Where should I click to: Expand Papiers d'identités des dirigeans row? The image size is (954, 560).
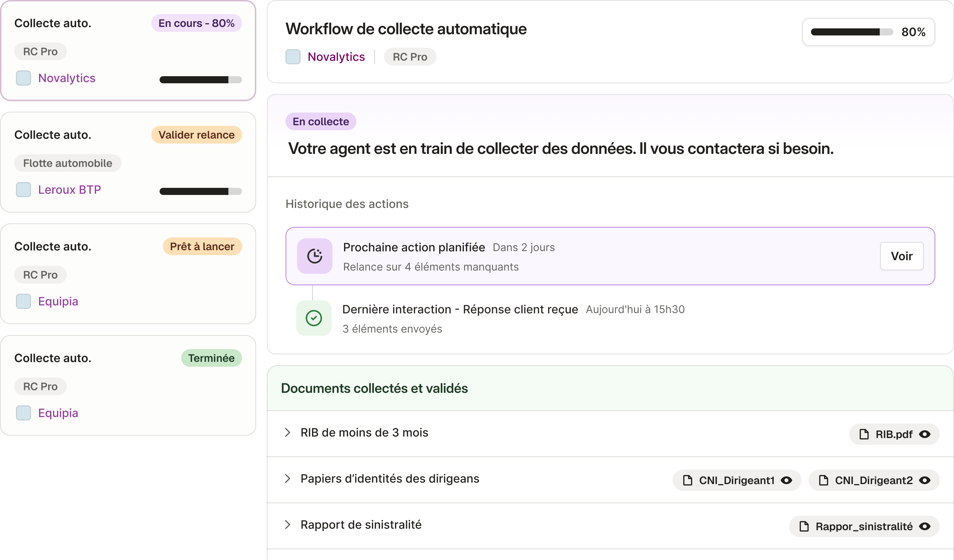click(288, 479)
